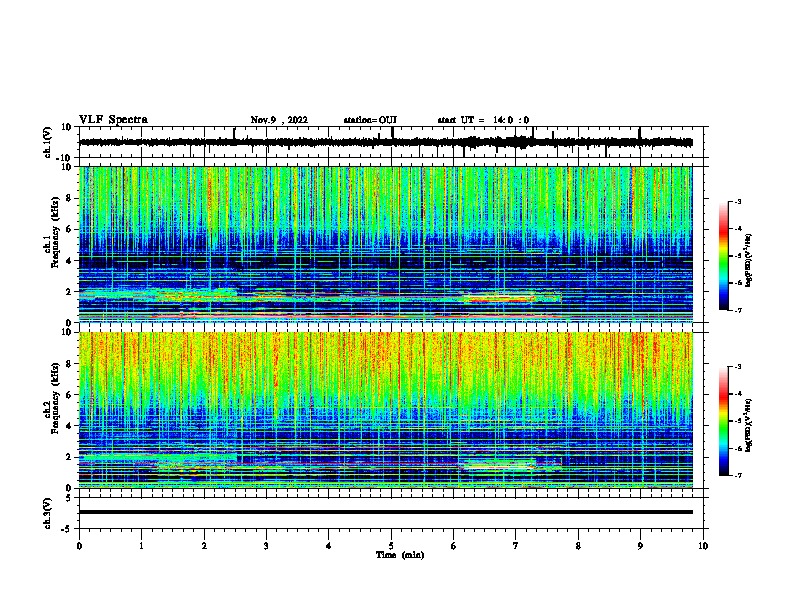Click the ch.1 voltage waveform trace panel
Screen dimensions: 792x612
(x=391, y=142)
